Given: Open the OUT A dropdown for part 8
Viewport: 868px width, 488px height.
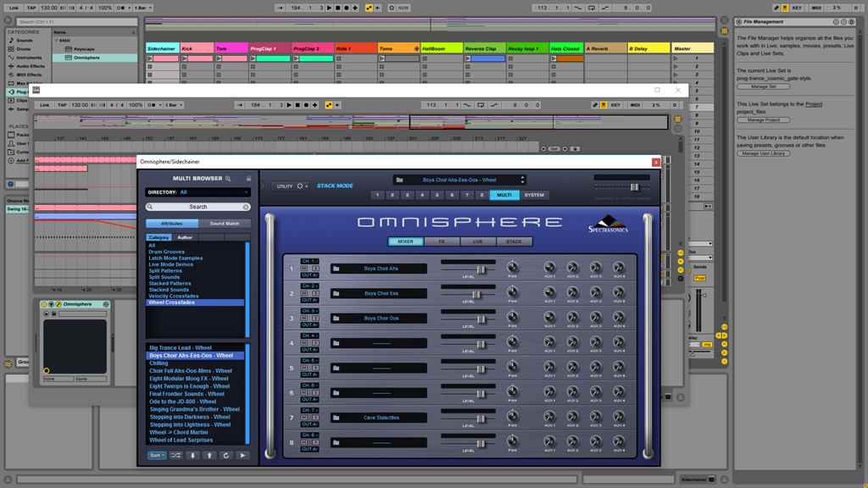Looking at the screenshot, I should pyautogui.click(x=309, y=449).
